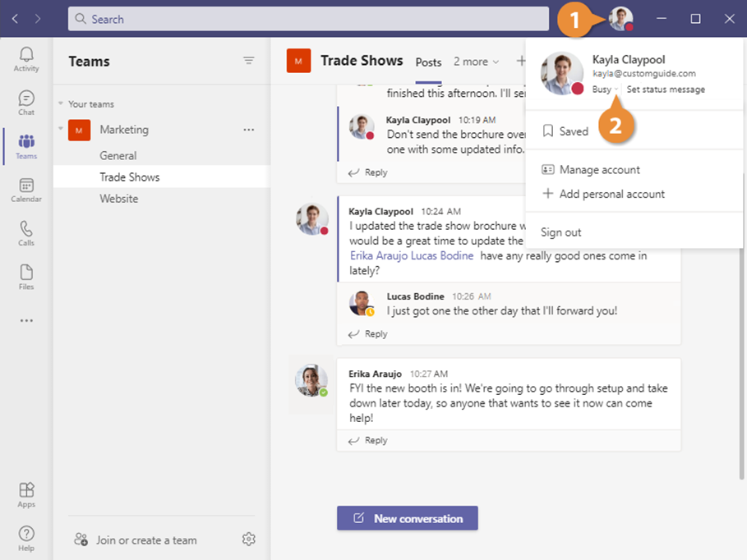The height and width of the screenshot is (560, 747).
Task: Click the Join or create a team icon
Action: pyautogui.click(x=81, y=539)
